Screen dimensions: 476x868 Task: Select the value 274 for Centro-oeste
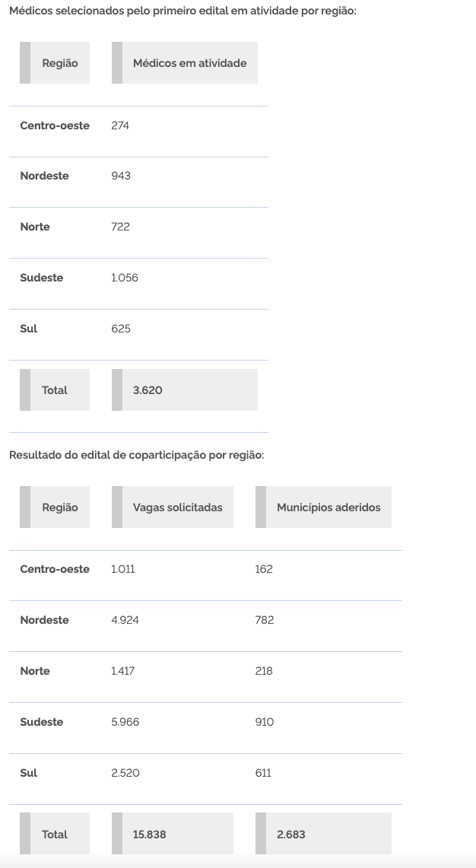coord(120,126)
